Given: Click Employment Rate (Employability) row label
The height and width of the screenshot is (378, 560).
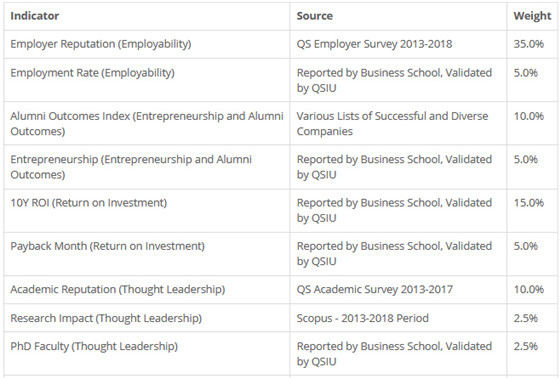Looking at the screenshot, I should [92, 73].
